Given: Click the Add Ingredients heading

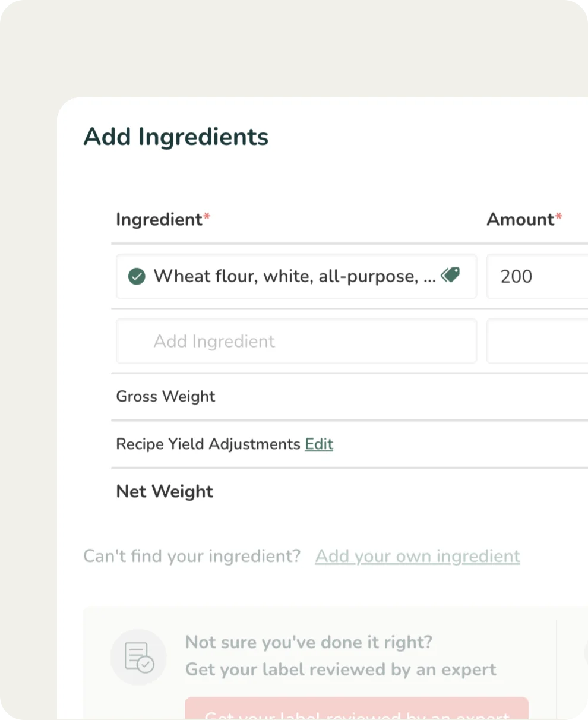Looking at the screenshot, I should tap(176, 137).
